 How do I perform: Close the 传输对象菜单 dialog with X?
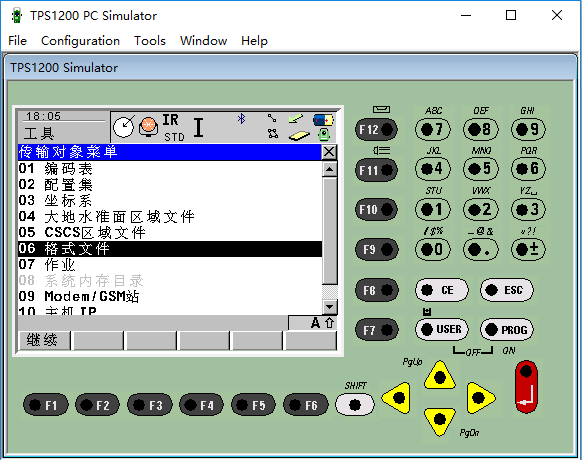pos(329,152)
